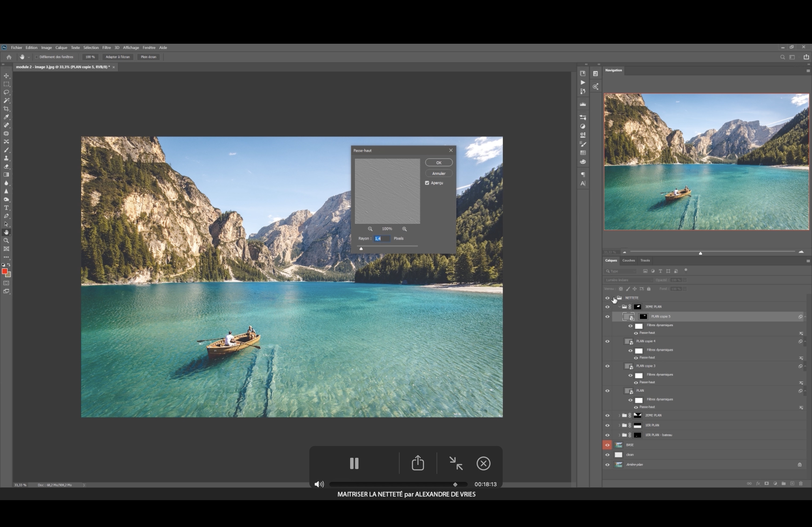The image size is (812, 527).
Task: Uncheck the Aperçu preview checkbox
Action: [x=427, y=183]
